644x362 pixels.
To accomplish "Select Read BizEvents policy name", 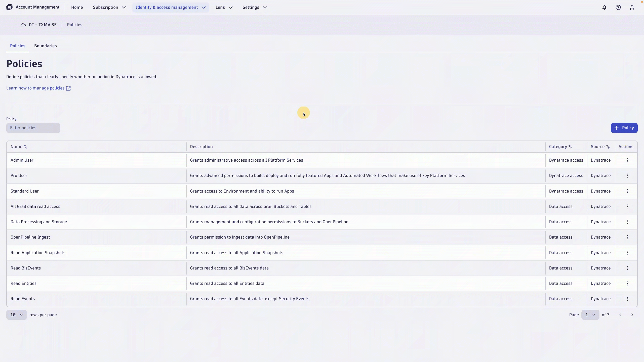I will [x=26, y=268].
